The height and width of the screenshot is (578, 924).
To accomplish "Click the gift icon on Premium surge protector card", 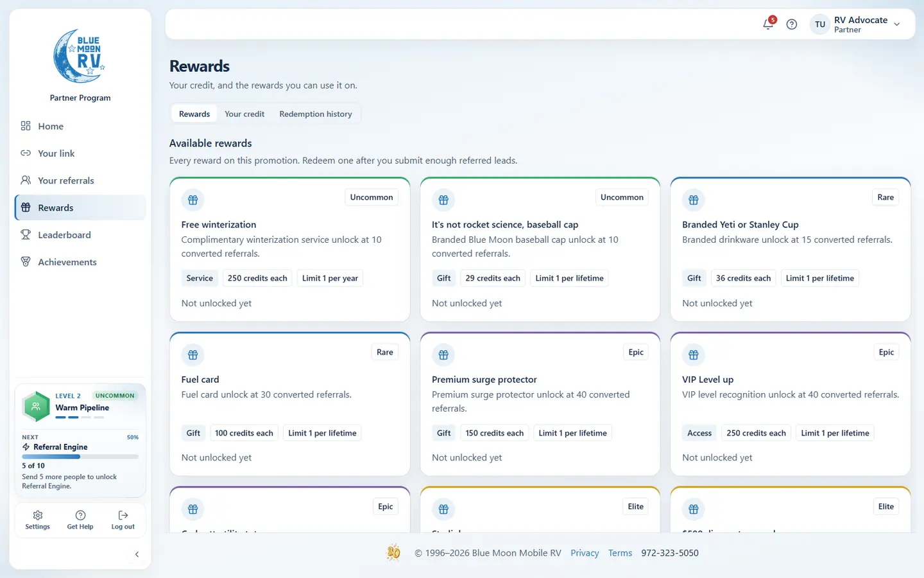I will [x=443, y=355].
